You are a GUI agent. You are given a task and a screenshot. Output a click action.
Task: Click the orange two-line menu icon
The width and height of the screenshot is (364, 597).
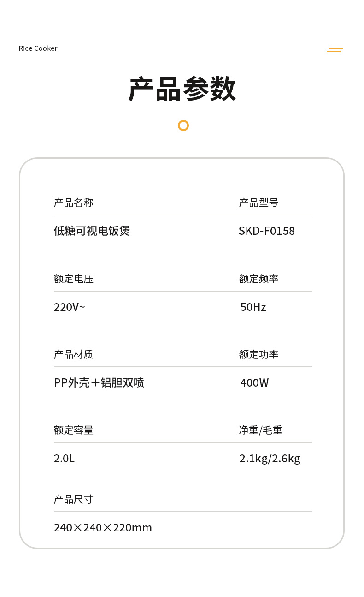click(335, 50)
